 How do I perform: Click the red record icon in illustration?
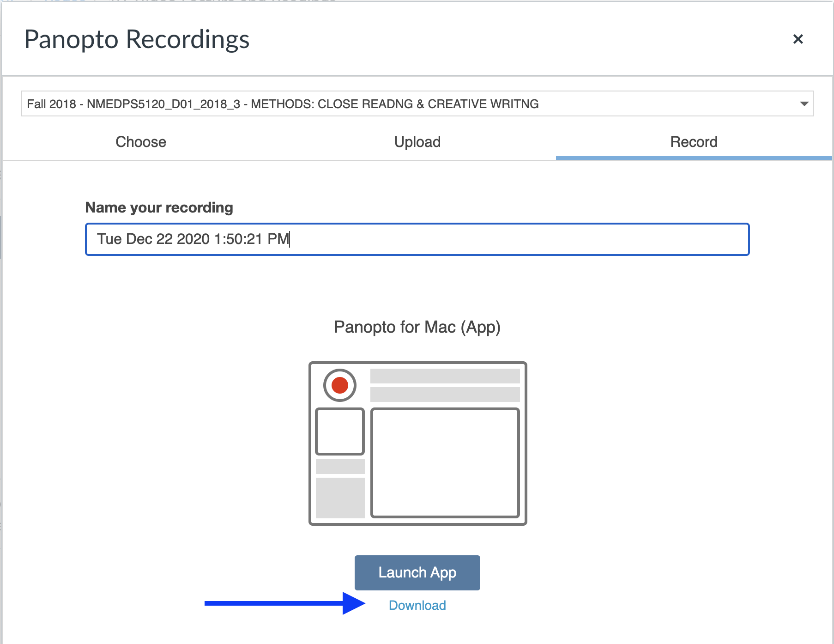pyautogui.click(x=340, y=385)
